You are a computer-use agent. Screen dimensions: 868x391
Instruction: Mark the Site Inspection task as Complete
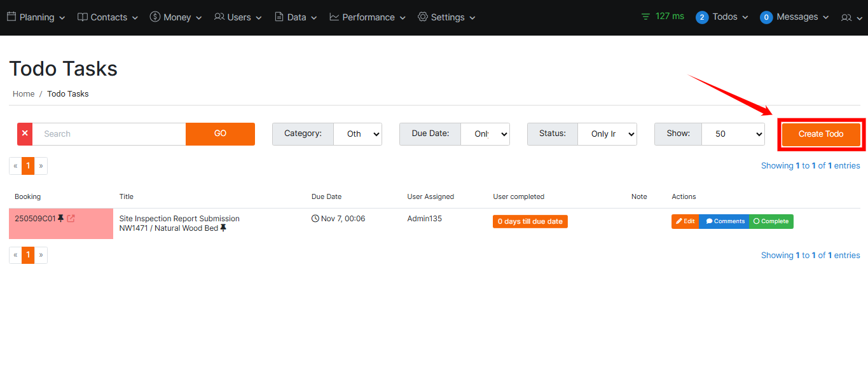click(x=771, y=221)
